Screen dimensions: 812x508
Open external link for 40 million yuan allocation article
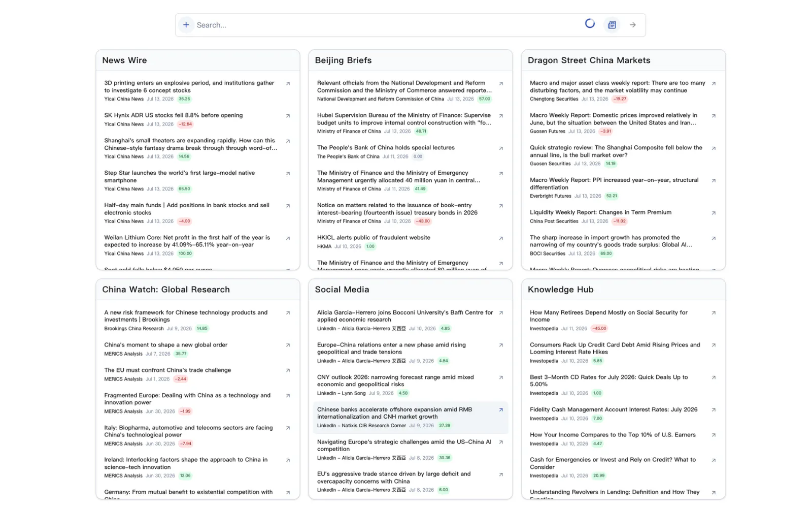(x=501, y=174)
